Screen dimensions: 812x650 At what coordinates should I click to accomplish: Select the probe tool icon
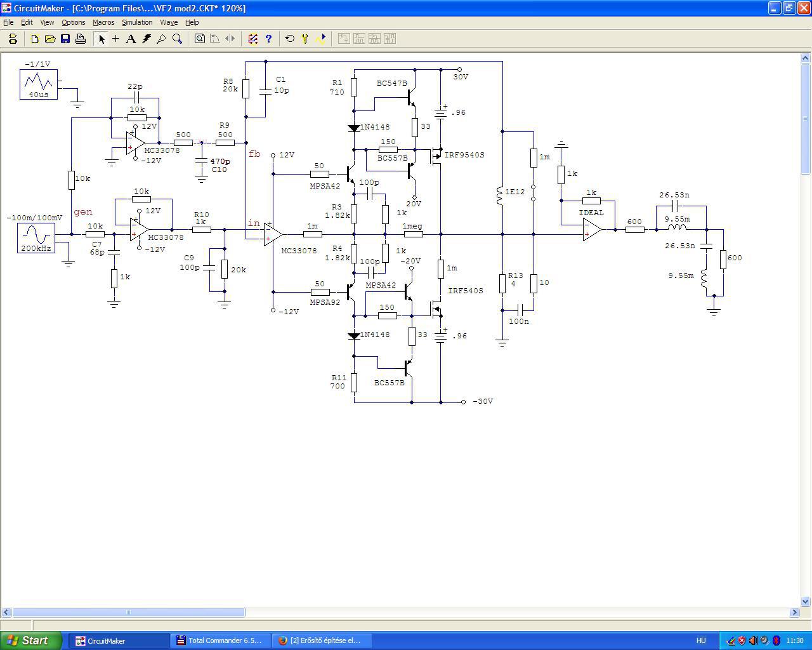tap(162, 39)
